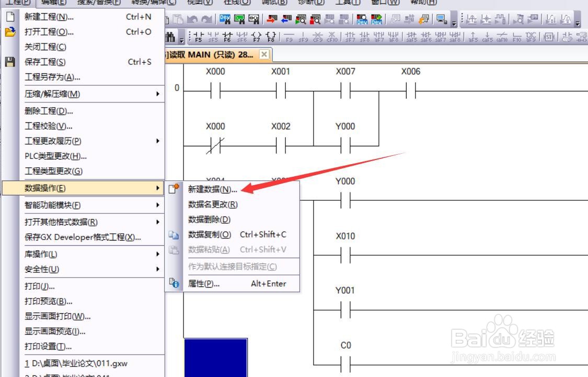The width and height of the screenshot is (588, 377).
Task: Select the X006 contact in ladder
Action: coord(411,91)
